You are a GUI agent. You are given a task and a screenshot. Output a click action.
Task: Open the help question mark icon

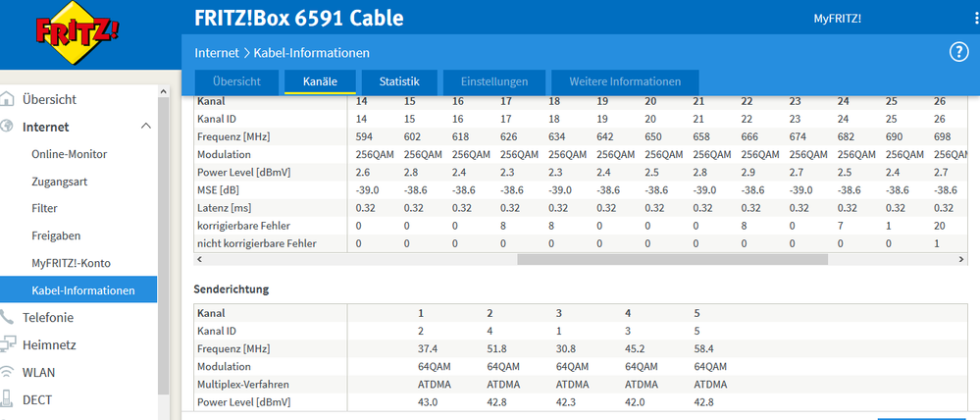[x=959, y=52]
